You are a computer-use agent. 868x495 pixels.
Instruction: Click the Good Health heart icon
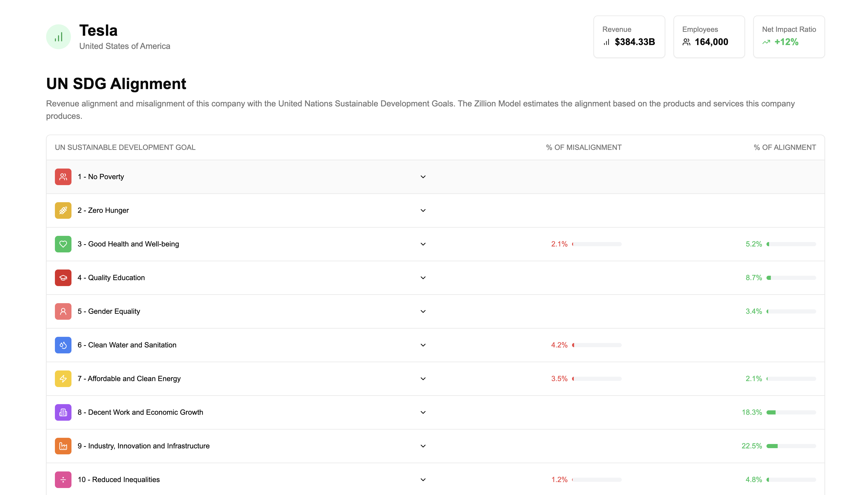click(63, 244)
